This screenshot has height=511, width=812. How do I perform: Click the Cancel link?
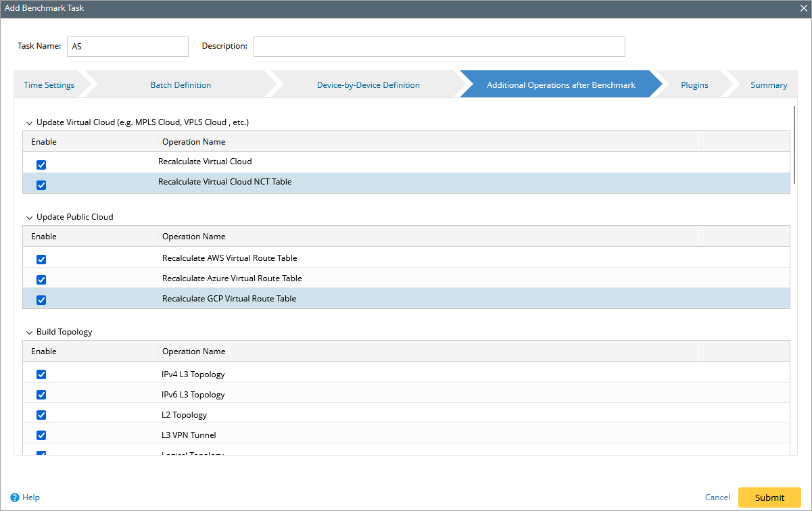coord(717,497)
